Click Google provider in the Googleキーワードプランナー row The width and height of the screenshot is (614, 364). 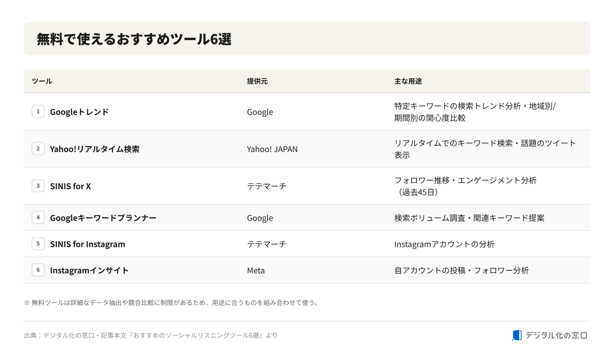pos(260,218)
